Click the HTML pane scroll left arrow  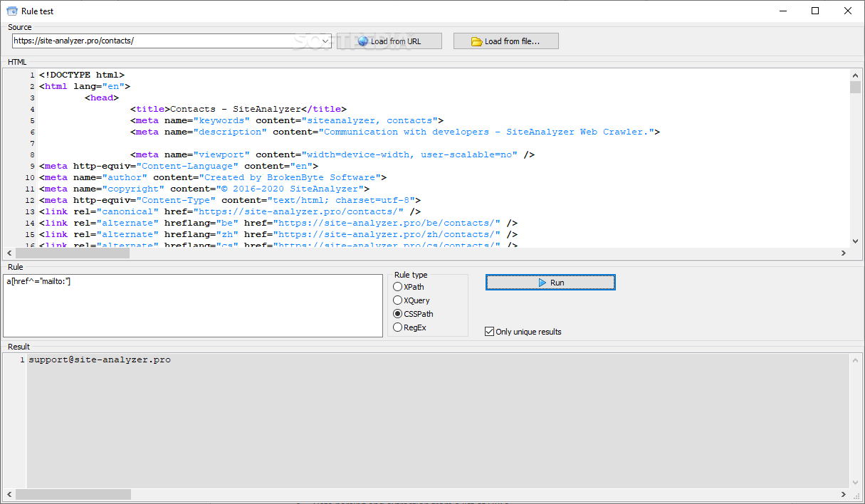pyautogui.click(x=9, y=253)
